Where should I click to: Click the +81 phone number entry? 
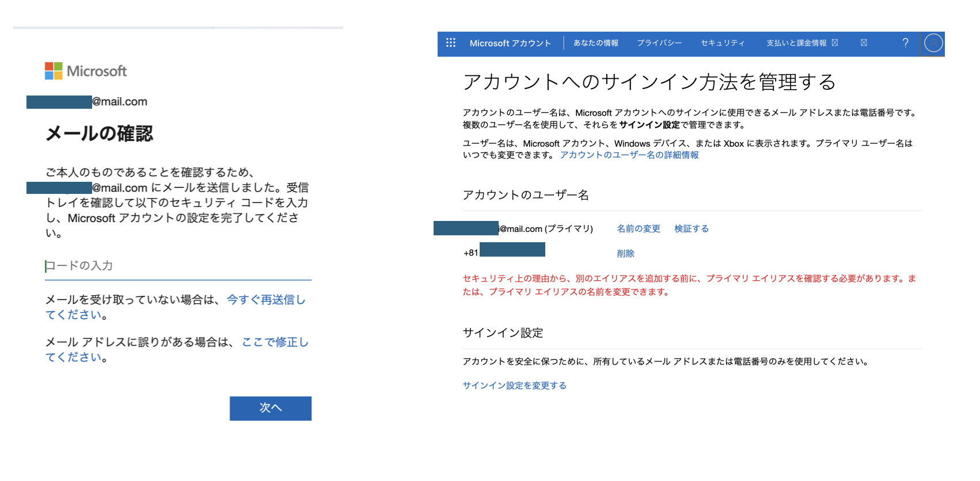click(504, 251)
